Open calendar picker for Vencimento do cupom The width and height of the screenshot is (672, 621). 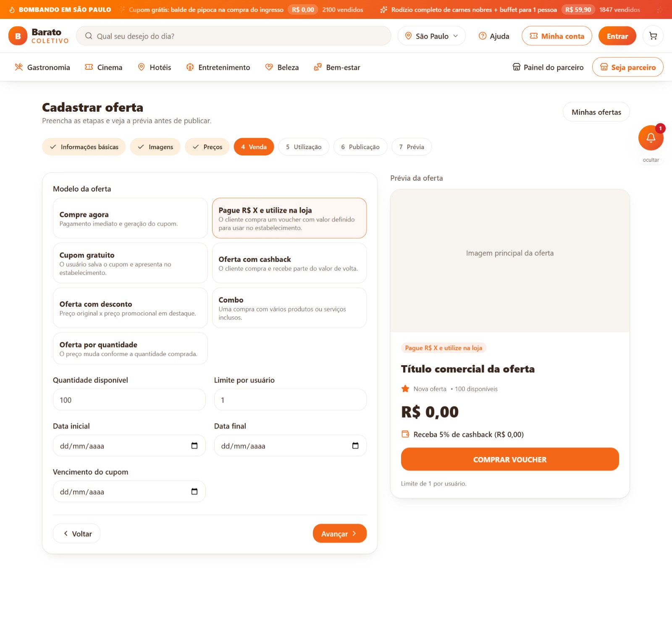[x=194, y=492]
